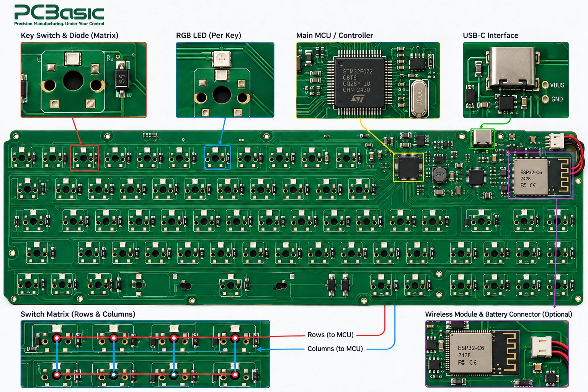Click the "USB-C Interface" heading
The image size is (588, 392).
(491, 35)
